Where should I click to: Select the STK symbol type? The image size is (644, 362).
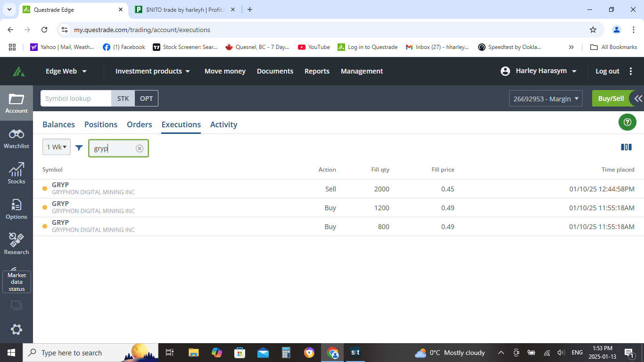tap(123, 99)
